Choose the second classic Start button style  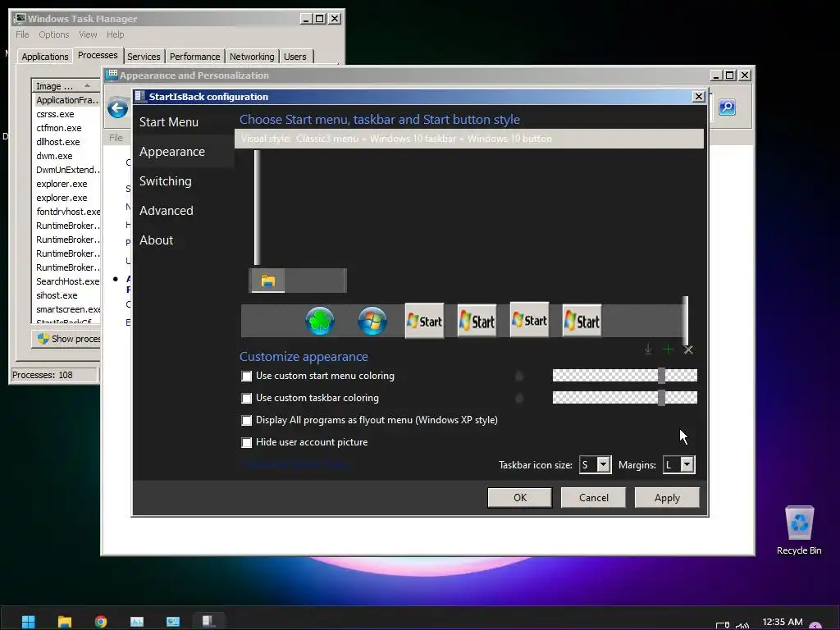(x=477, y=321)
